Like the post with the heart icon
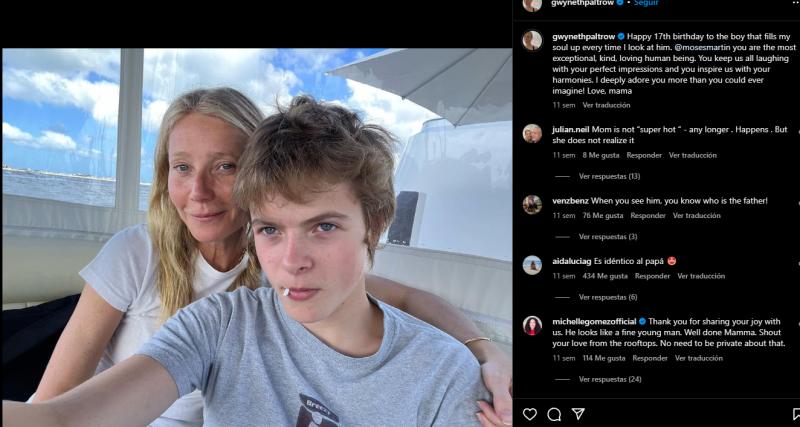 click(x=530, y=413)
